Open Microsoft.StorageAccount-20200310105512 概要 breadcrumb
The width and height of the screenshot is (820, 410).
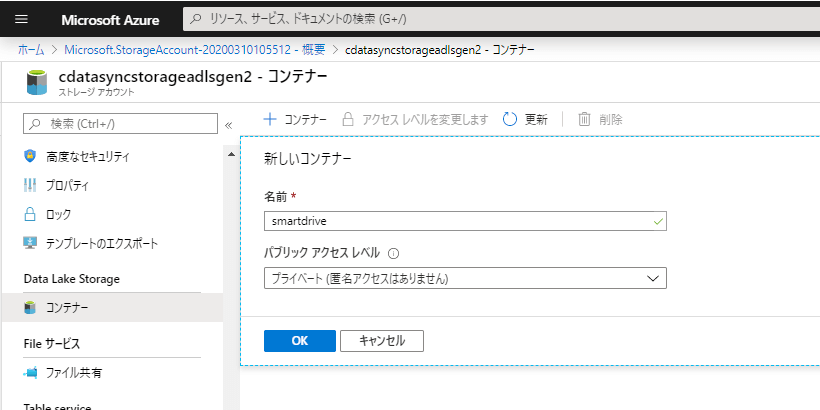tap(195, 50)
